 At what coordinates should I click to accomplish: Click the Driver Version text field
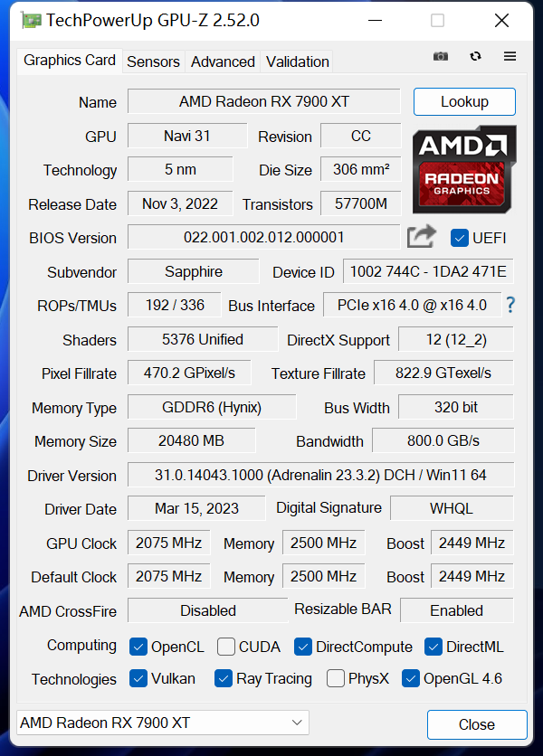pos(320,475)
